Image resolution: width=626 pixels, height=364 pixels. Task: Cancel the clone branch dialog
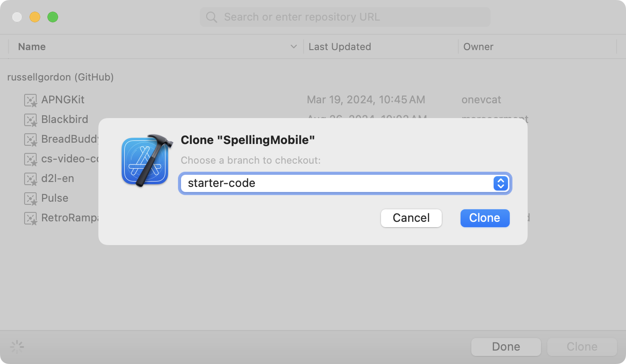point(411,218)
